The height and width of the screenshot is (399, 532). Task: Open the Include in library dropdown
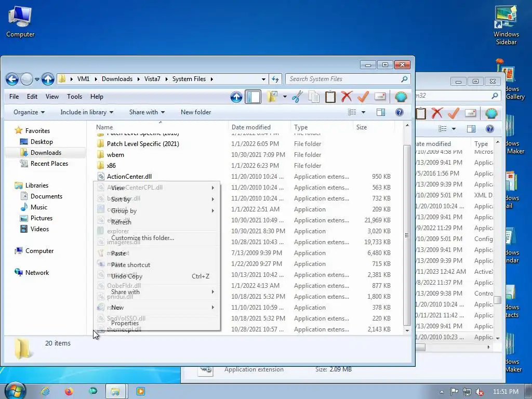point(87,112)
